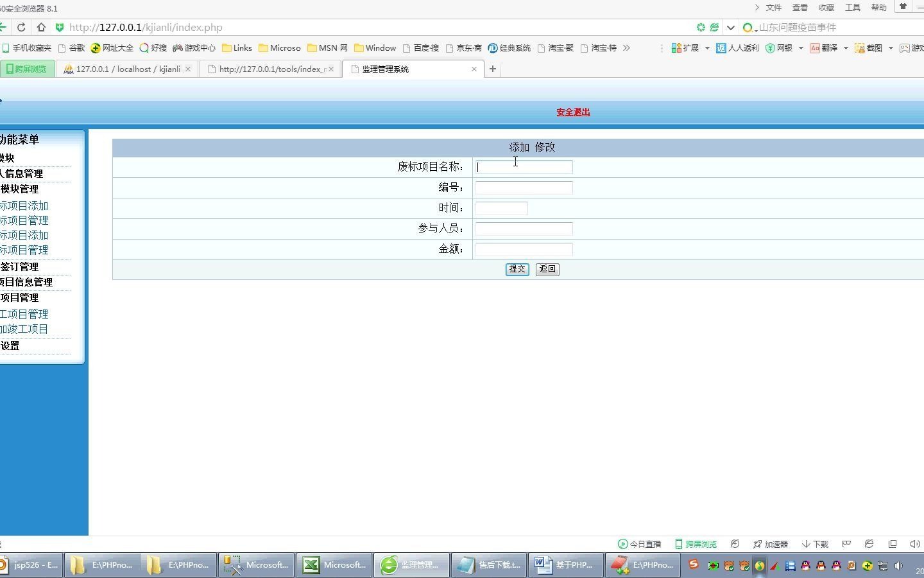Click the Sogou input method tray icon
924x578 pixels.
point(693,565)
